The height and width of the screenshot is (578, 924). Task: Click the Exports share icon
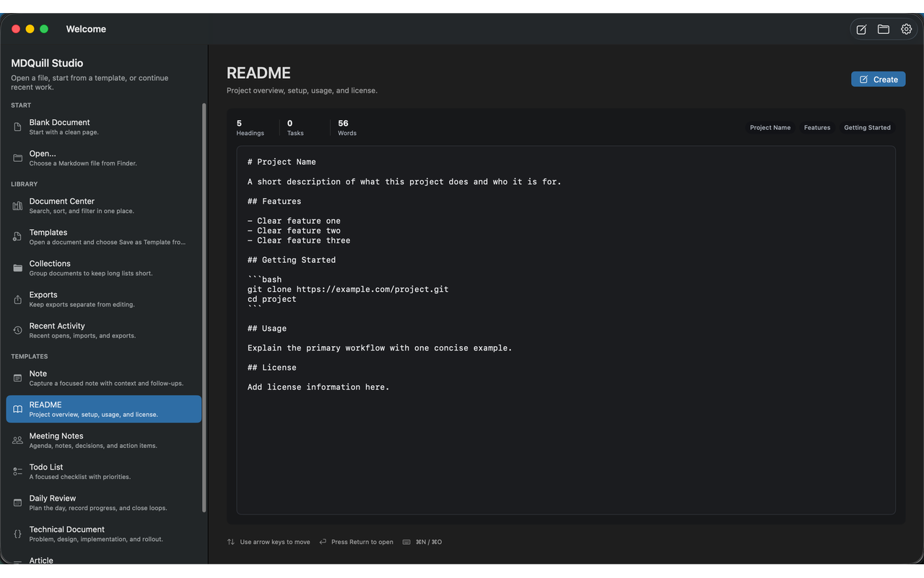(x=18, y=299)
